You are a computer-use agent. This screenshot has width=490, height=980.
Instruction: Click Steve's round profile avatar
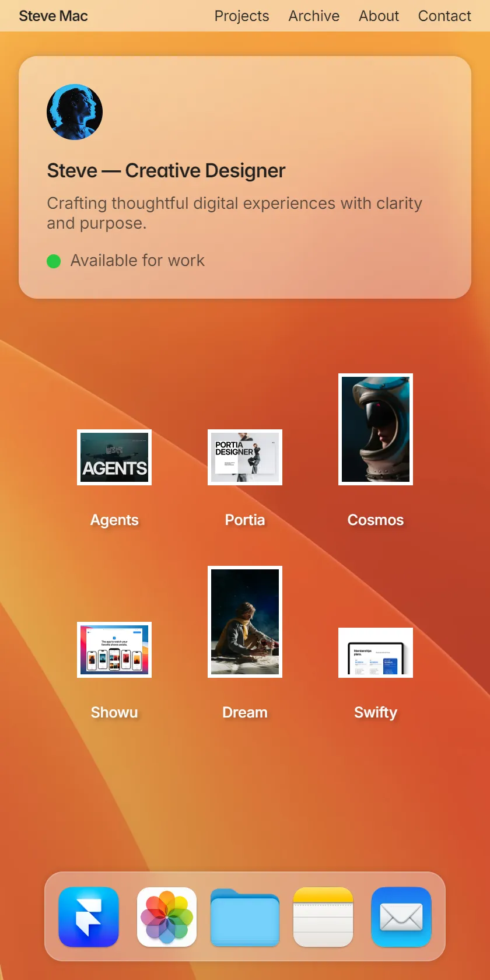point(75,112)
